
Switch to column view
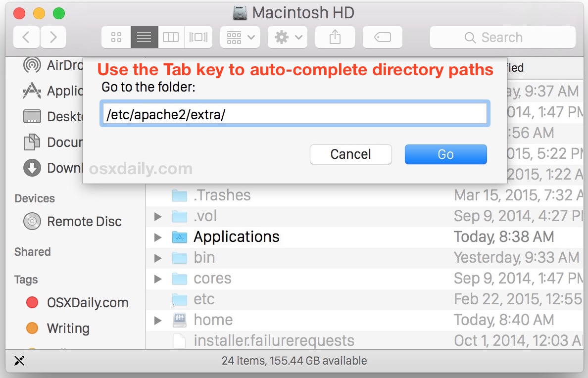(171, 37)
